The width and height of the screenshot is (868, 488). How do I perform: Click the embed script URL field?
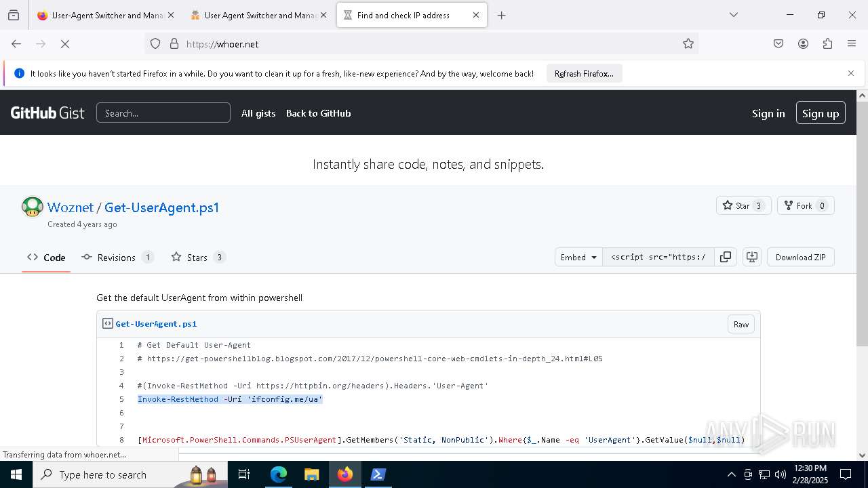[658, 258]
